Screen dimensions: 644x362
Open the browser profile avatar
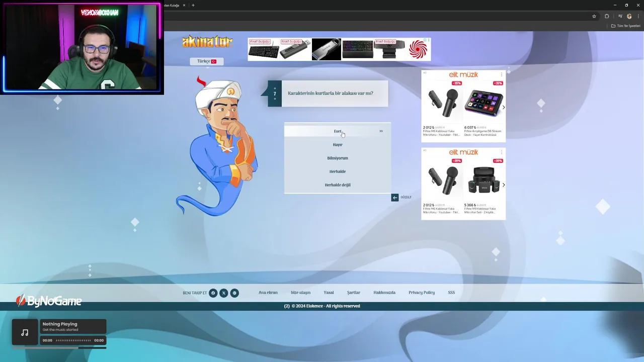[x=629, y=16]
